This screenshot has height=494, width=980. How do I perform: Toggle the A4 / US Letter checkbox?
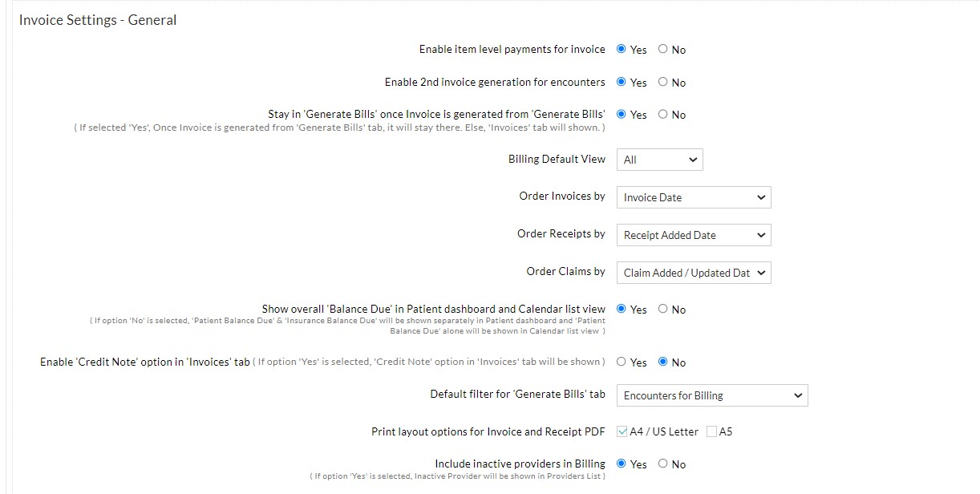point(621,431)
